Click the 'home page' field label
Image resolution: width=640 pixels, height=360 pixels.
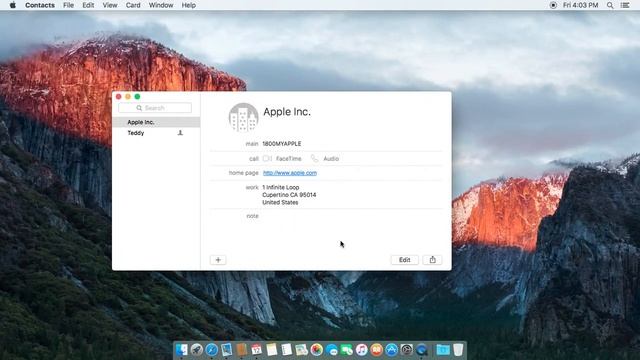tap(244, 173)
